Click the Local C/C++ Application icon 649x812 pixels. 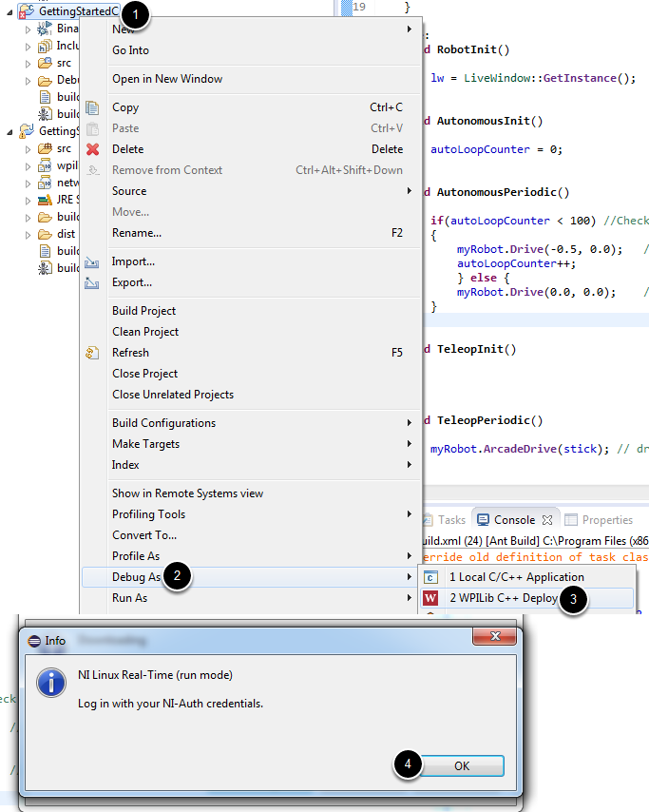[430, 577]
